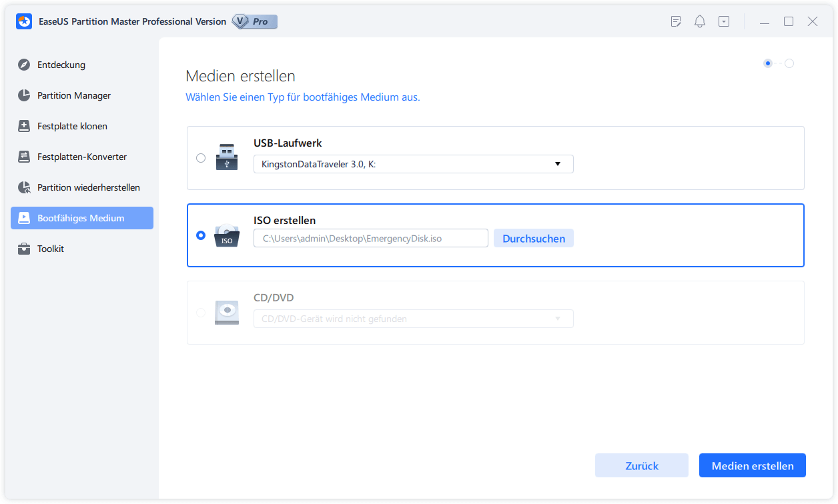Click the first step indicator dot
Screen dimensions: 838x504
click(x=768, y=63)
